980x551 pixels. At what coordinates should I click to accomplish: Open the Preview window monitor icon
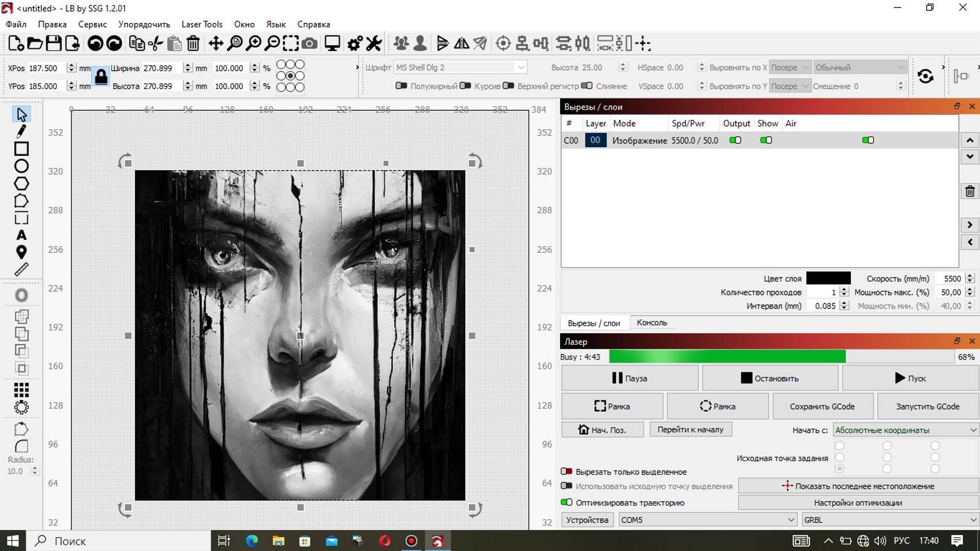(x=333, y=44)
